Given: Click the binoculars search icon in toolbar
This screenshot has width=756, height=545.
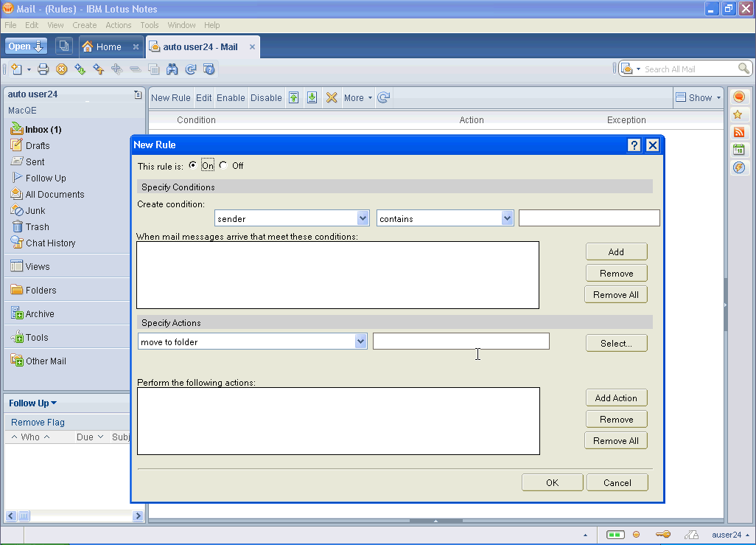Looking at the screenshot, I should pos(172,69).
